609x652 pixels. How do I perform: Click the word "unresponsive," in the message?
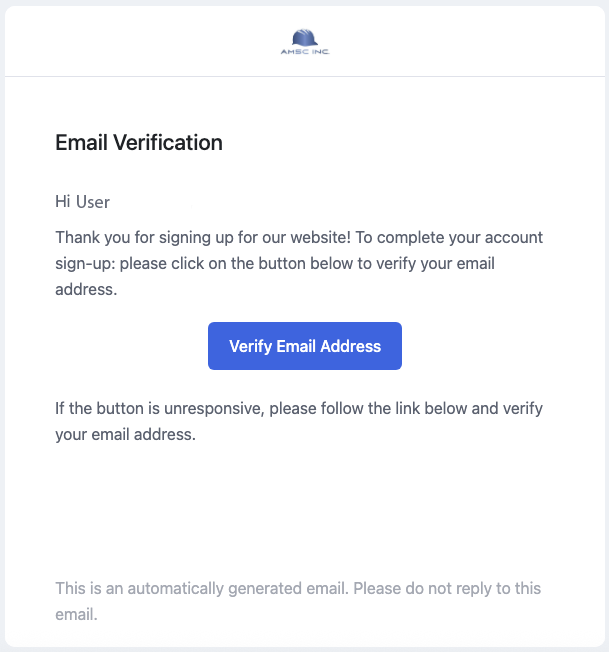pos(214,409)
